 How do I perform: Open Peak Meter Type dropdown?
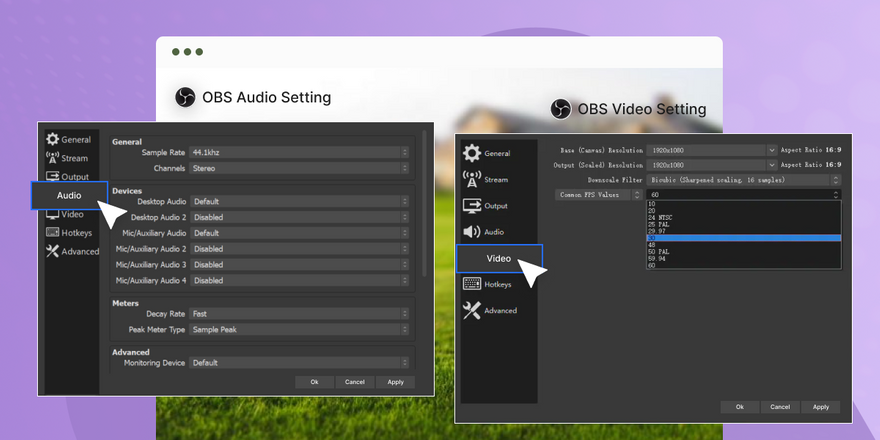(299, 329)
